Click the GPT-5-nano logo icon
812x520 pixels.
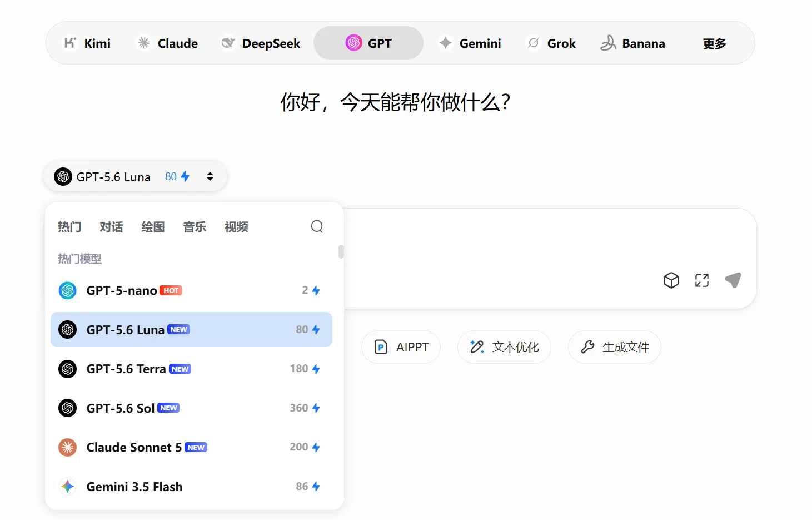click(68, 290)
